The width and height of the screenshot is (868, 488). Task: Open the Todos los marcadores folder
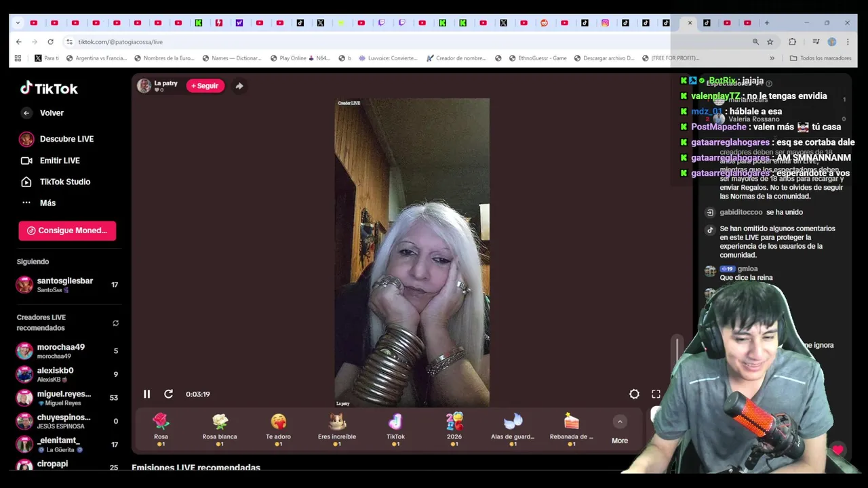(820, 58)
